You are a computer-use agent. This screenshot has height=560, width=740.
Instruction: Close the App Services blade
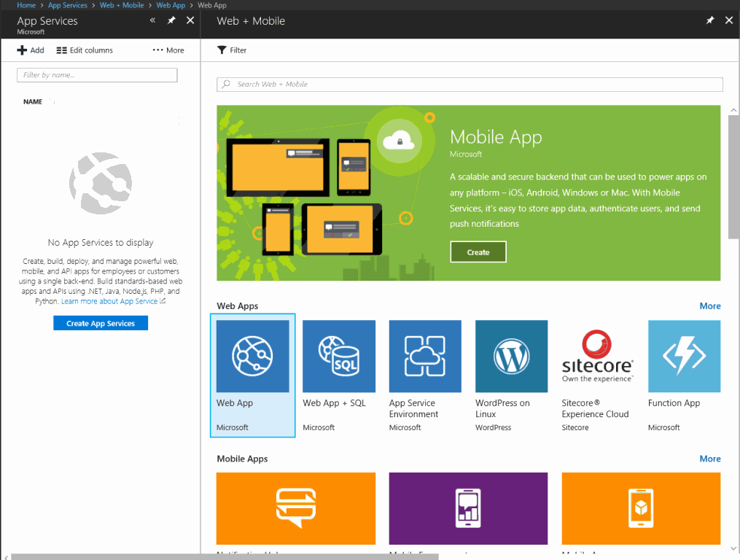pyautogui.click(x=190, y=20)
